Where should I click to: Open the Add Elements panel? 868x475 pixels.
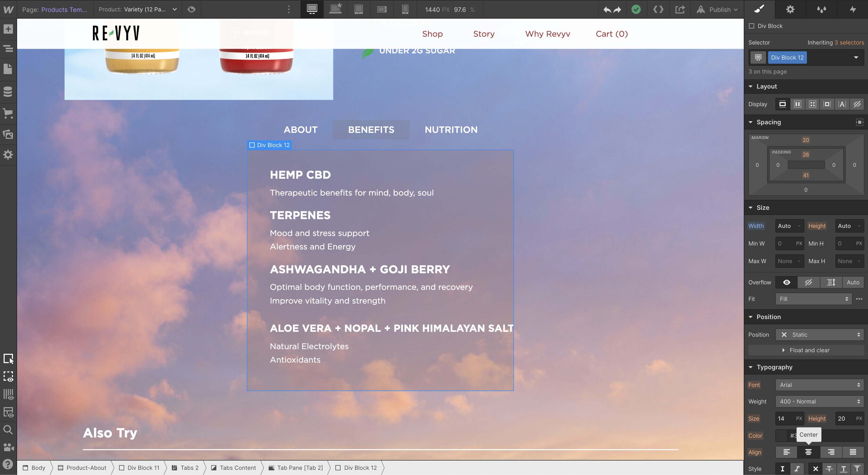[x=8, y=29]
